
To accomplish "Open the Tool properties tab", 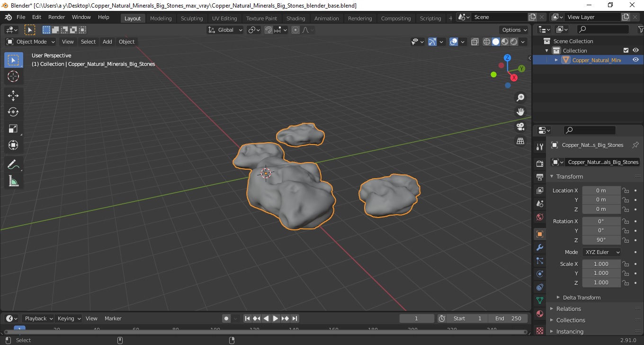I will point(540,146).
